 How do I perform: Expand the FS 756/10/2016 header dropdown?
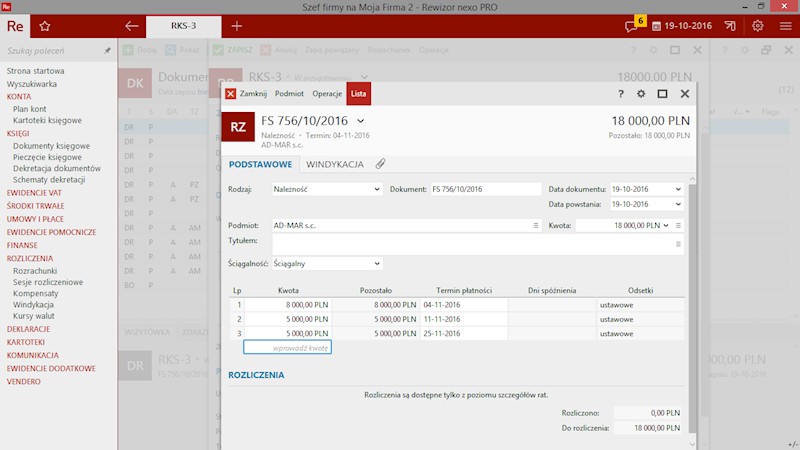pos(361,121)
